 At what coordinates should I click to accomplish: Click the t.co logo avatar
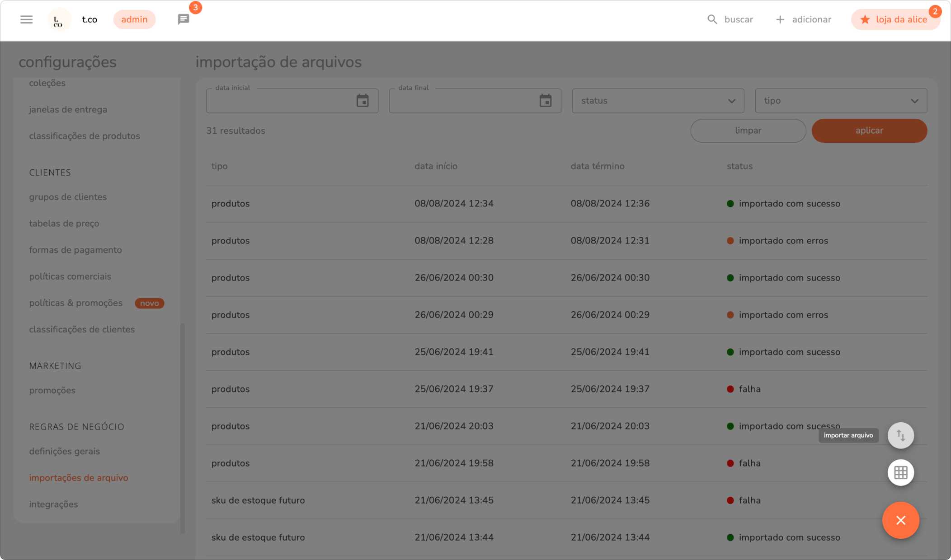59,20
